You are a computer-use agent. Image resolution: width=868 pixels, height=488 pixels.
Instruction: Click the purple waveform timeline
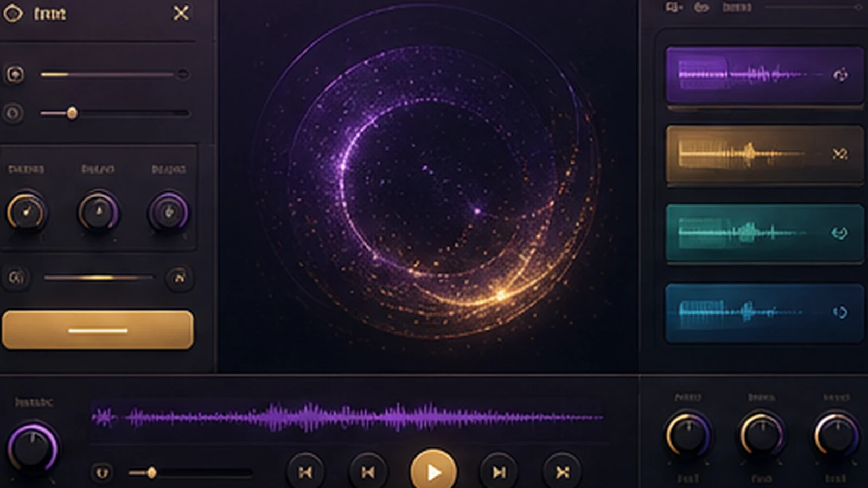pos(347,418)
